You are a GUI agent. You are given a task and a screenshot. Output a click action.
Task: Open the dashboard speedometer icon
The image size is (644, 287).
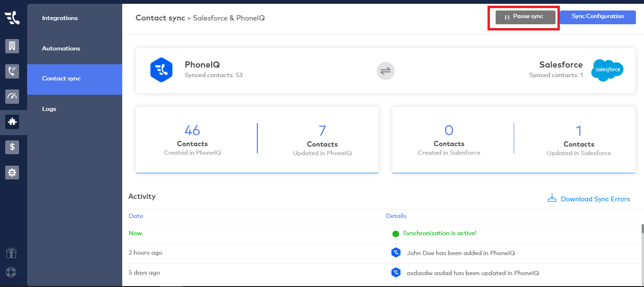[12, 96]
